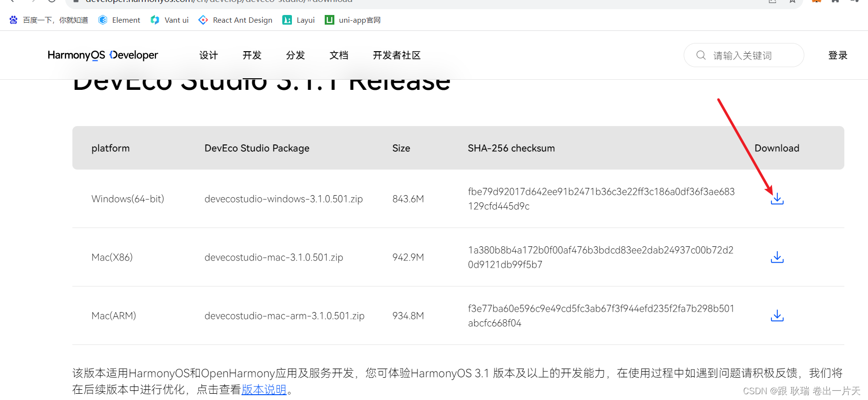The height and width of the screenshot is (400, 868).
Task: Click the Download column header
Action: [777, 148]
